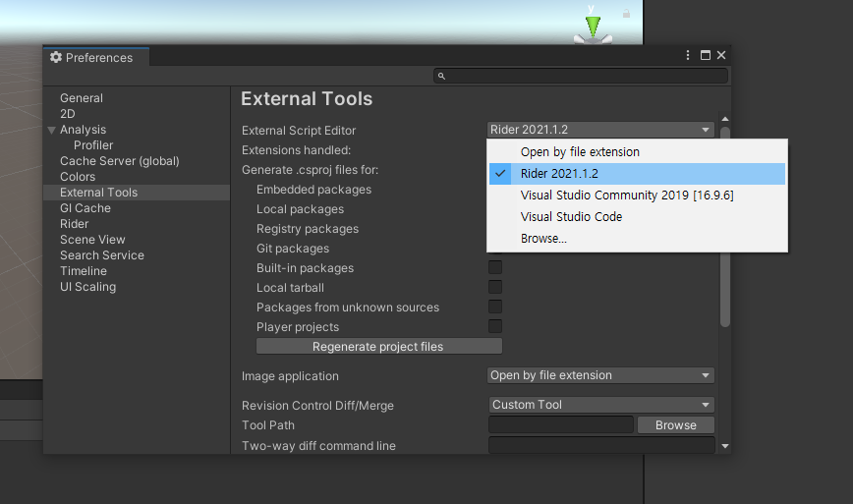
Task: Open the Preferences window kebab menu
Action: [688, 55]
